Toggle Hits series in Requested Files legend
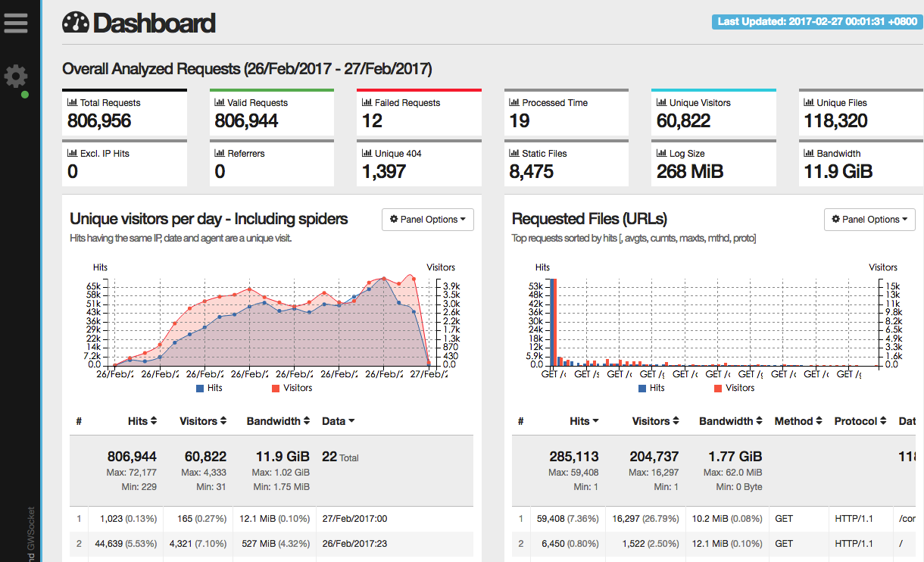The image size is (924, 562). [651, 388]
